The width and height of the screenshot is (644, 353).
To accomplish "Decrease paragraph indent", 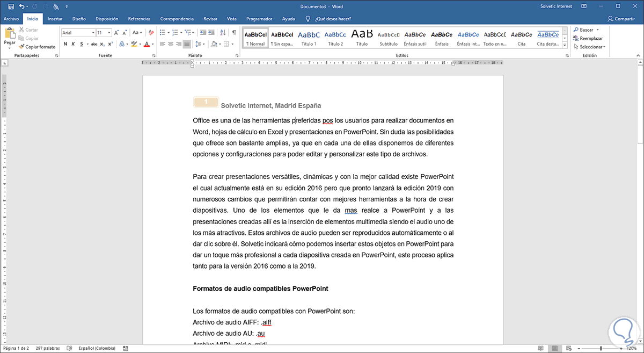I will 203,33.
